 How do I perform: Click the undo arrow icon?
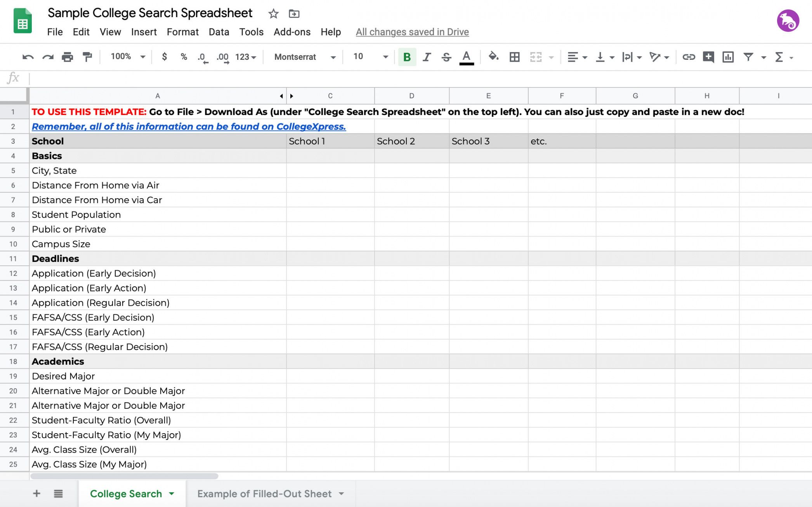pyautogui.click(x=28, y=57)
